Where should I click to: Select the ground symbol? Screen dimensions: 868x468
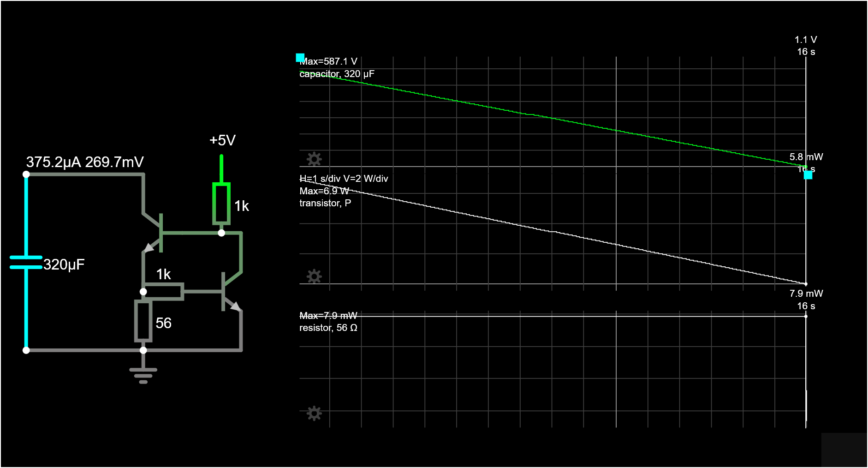(x=143, y=375)
